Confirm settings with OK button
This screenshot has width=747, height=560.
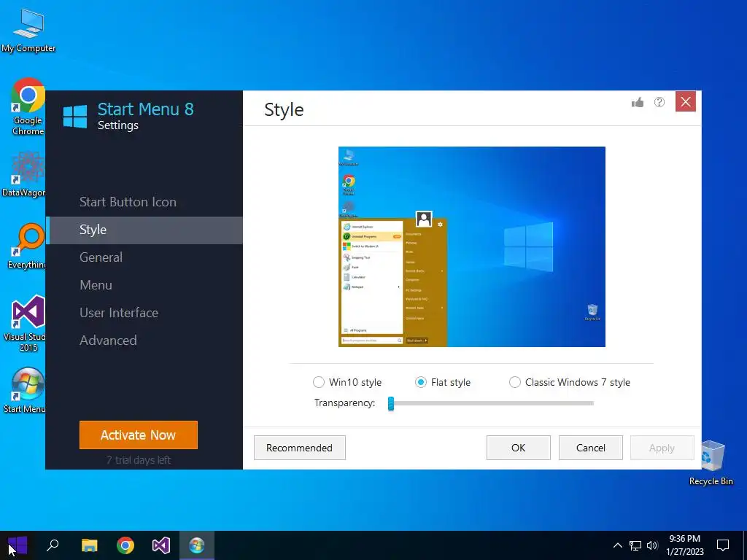(x=519, y=448)
